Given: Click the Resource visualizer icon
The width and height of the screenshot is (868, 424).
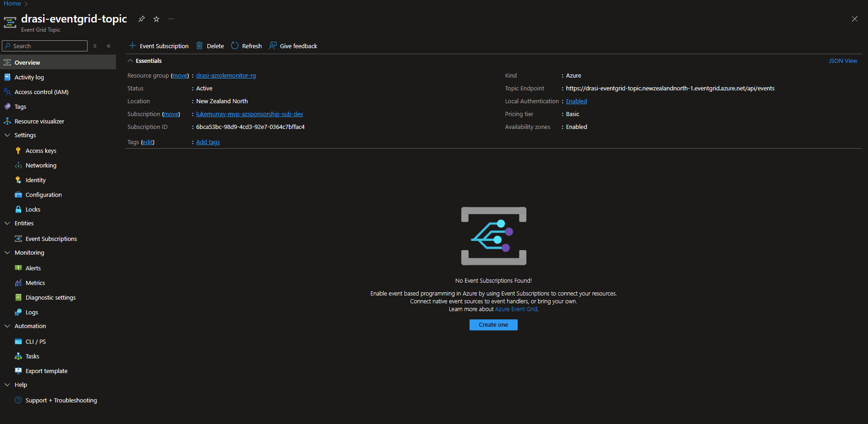Looking at the screenshot, I should pyautogui.click(x=7, y=121).
